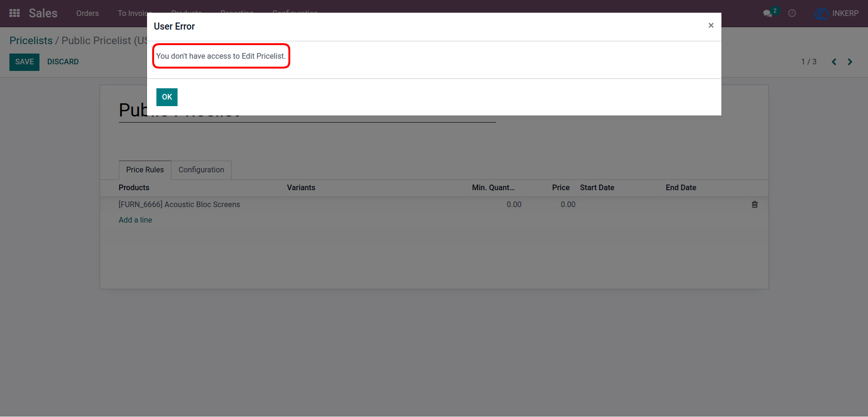The width and height of the screenshot is (868, 417).
Task: Select [FURN_6666] Acoustic Bloc Screens product cell
Action: (x=179, y=204)
